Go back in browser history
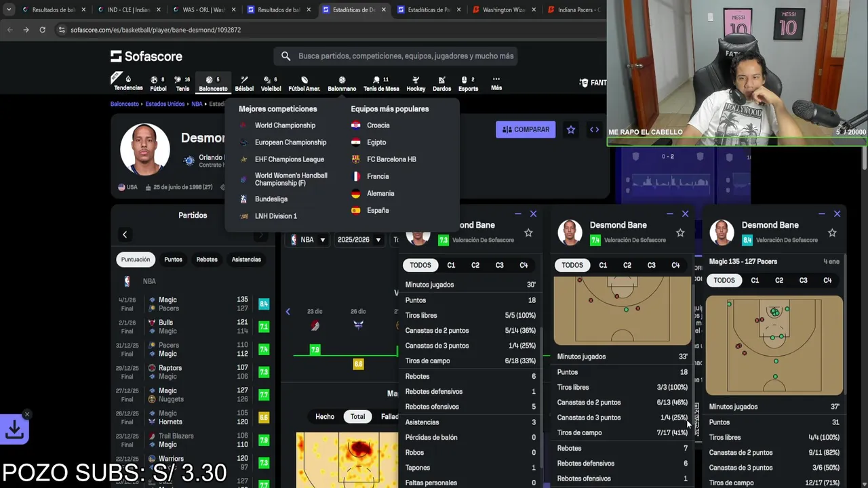868x488 pixels. pos(10,30)
